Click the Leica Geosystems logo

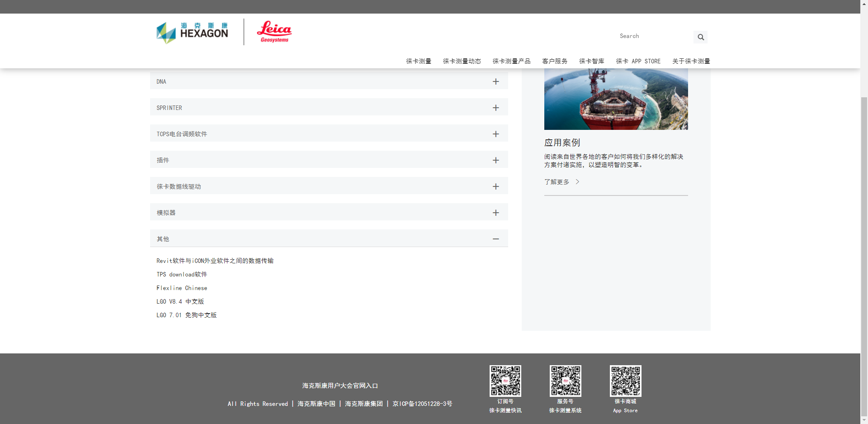(274, 31)
